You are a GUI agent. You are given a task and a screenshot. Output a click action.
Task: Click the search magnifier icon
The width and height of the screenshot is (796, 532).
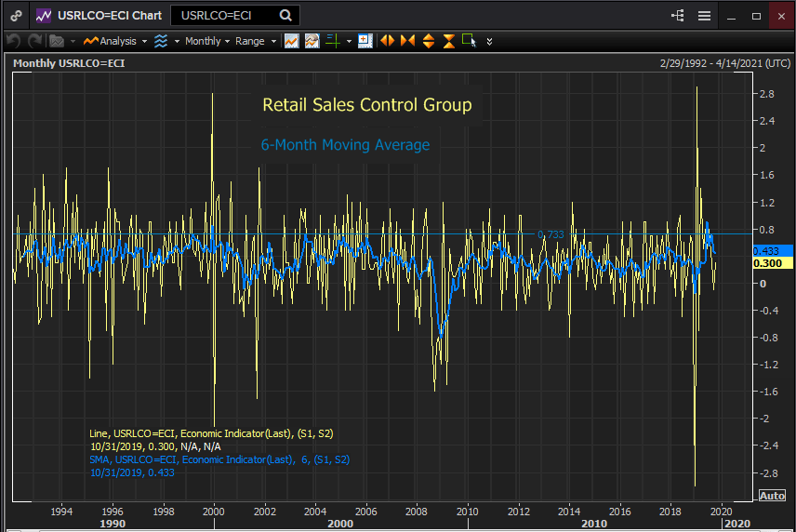click(x=285, y=16)
